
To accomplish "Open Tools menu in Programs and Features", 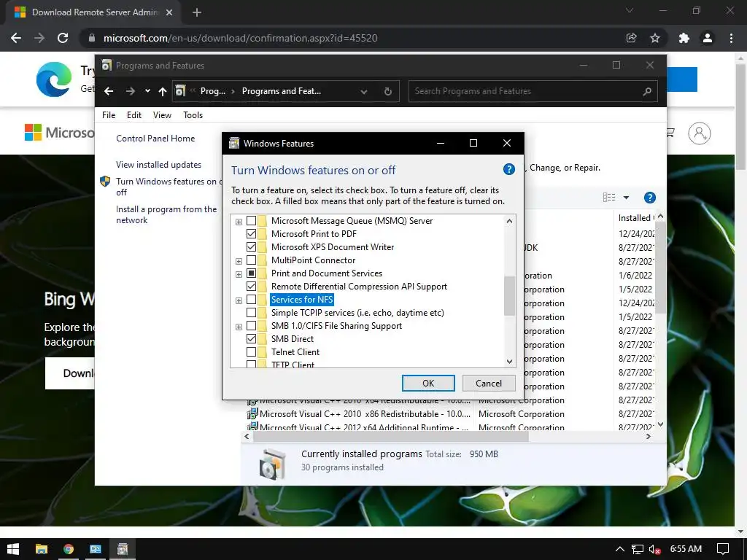I will (x=193, y=114).
